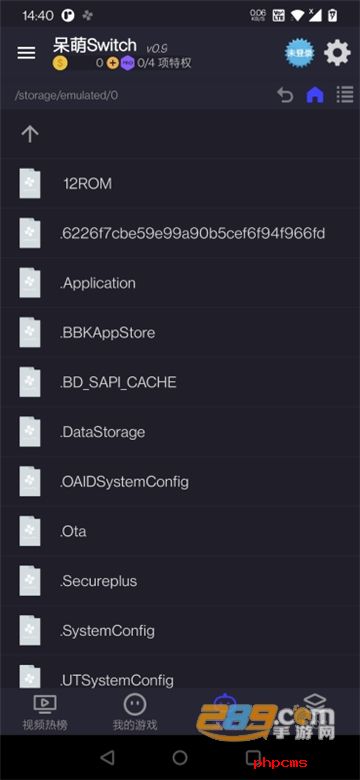Open the .Application folder
Screen dimensions: 360x780
[180, 283]
